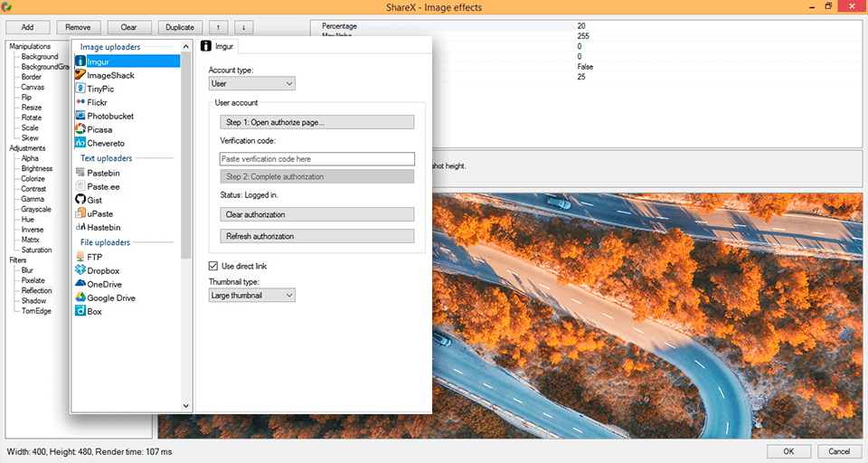
Task: Select Canvas in the effects tree
Action: click(33, 87)
